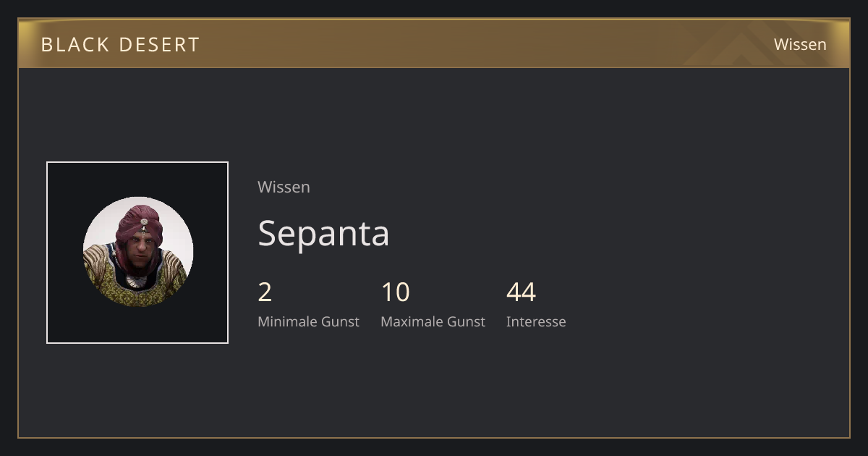Click the white-bordered portrait frame
The height and width of the screenshot is (456, 868).
point(137,253)
